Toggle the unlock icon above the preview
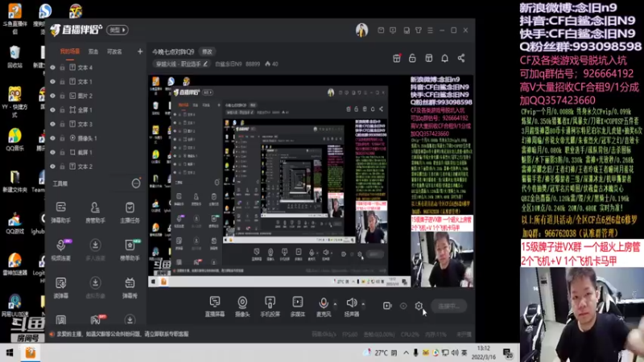 click(x=412, y=58)
